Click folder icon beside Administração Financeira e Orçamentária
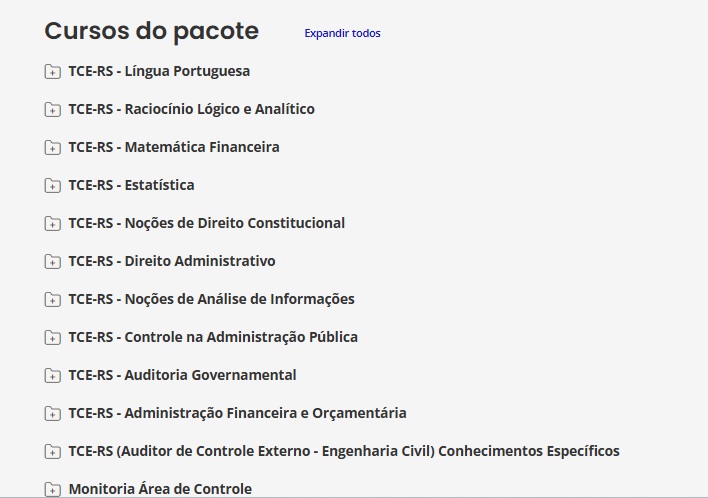708x498 pixels. 52,413
